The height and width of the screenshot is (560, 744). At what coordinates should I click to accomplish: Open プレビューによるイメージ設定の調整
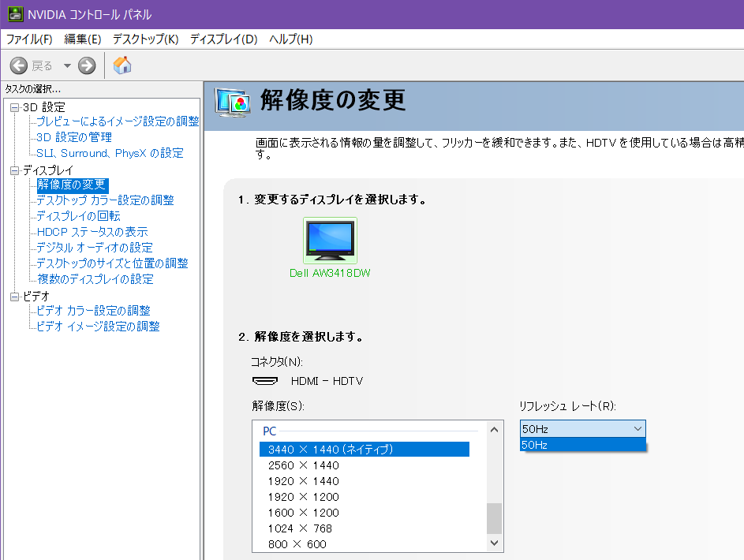point(118,121)
